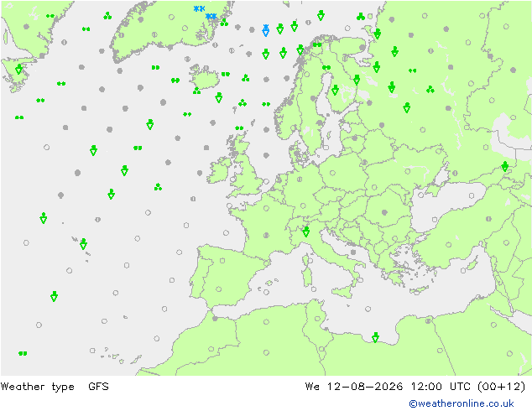Image resolution: width=532 pixels, height=411 pixels.
Task: Click the gray overcast symbol in the Adriatic Sea
Action: (353, 252)
